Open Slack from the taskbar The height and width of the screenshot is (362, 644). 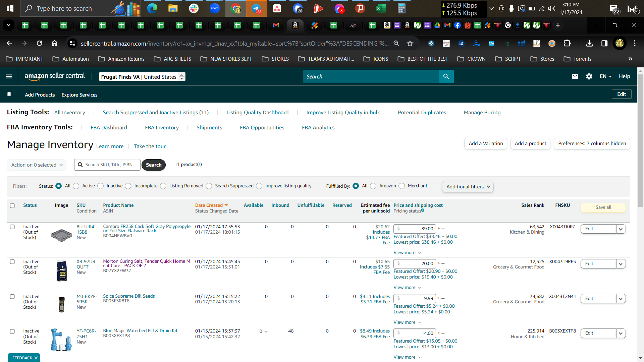click(194, 8)
